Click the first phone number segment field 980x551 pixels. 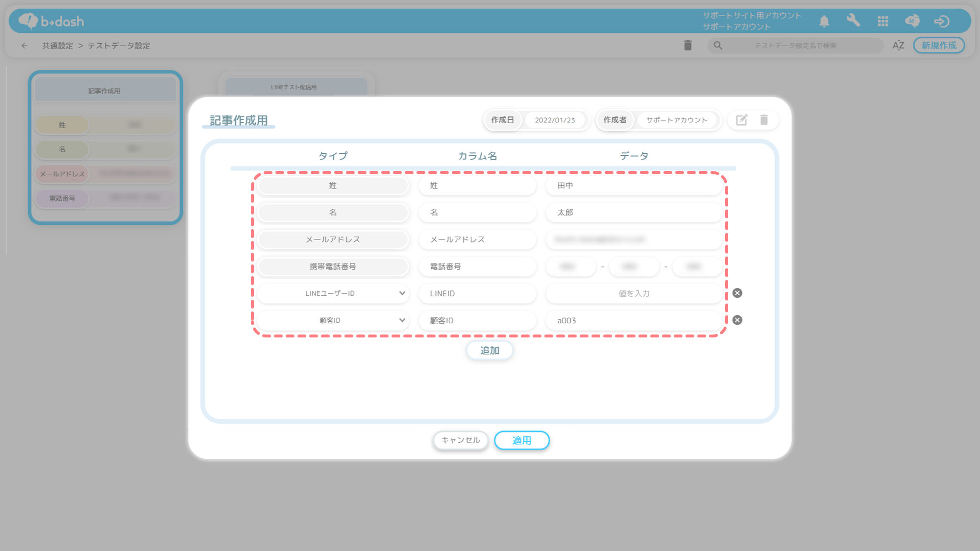click(571, 266)
